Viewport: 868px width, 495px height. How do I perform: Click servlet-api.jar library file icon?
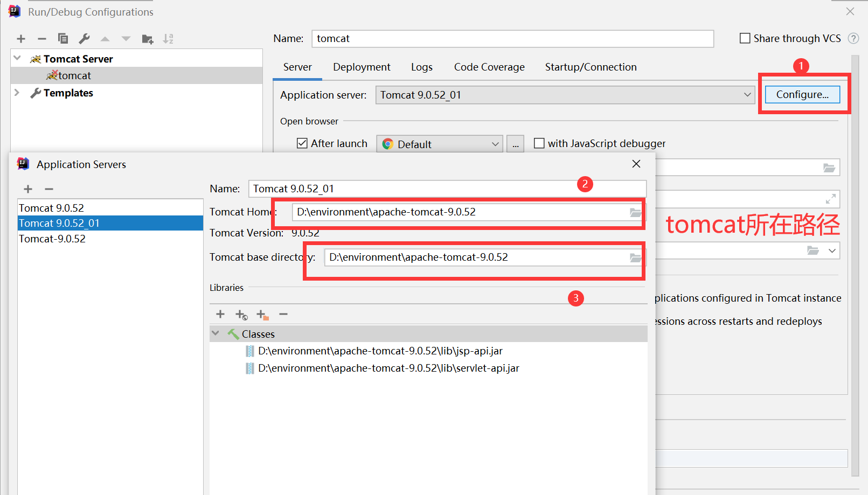coord(250,368)
